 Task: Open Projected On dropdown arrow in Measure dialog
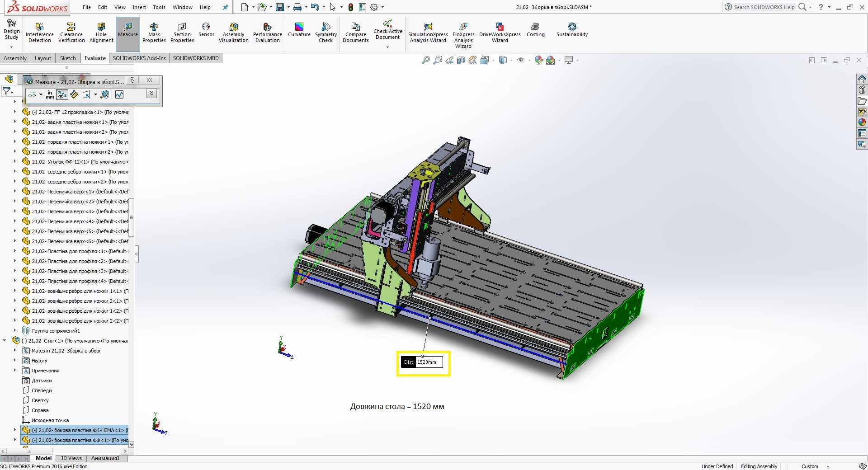[95, 94]
